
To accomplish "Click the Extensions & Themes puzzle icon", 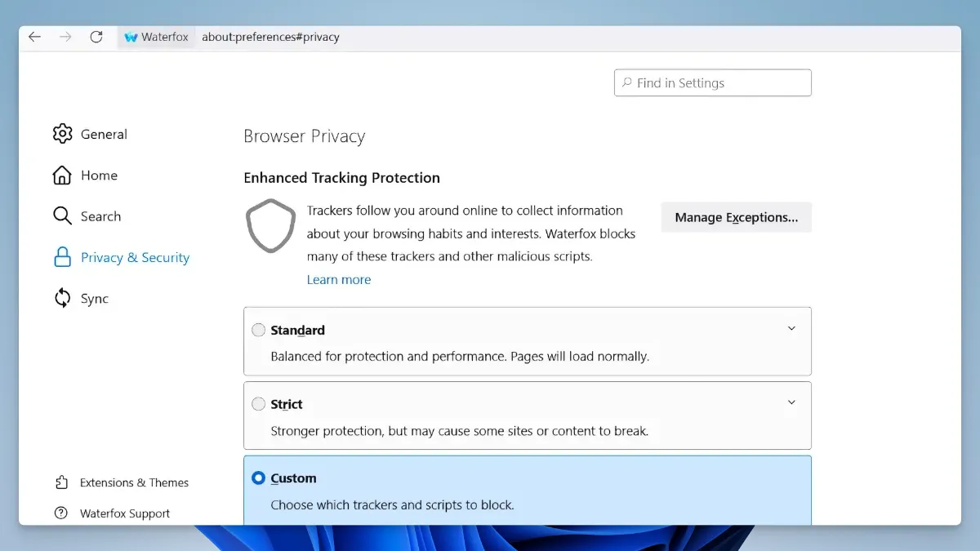I will click(x=61, y=482).
